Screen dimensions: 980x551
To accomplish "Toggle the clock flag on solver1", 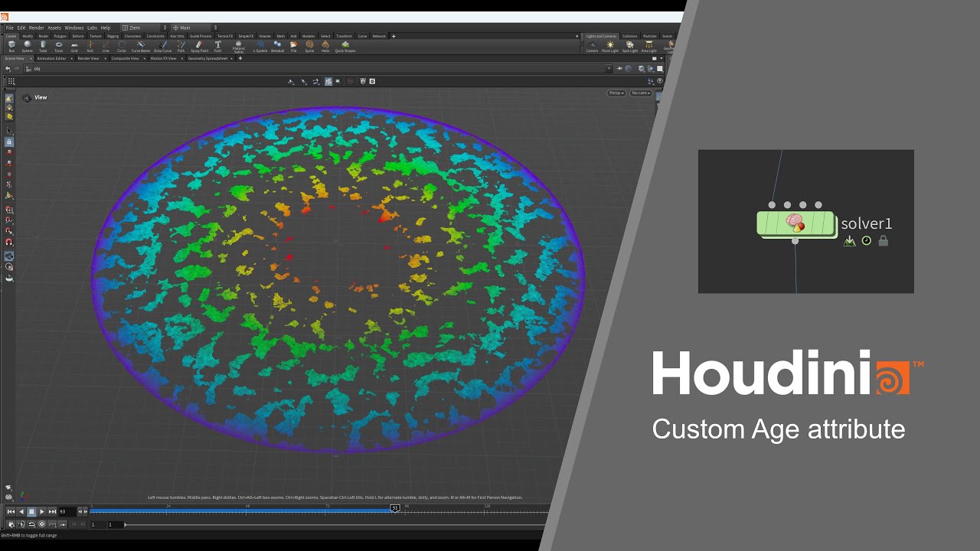I will pos(866,240).
